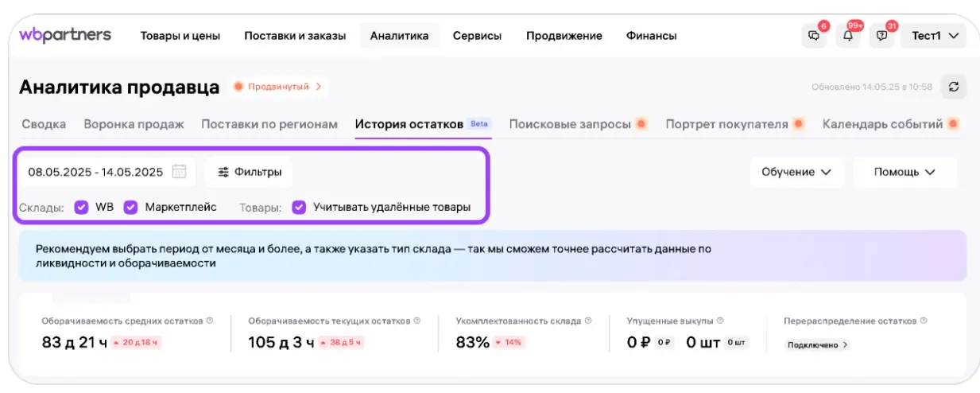Uncheck the WB warehouse checkbox
The image size is (980, 393).
pos(81,208)
